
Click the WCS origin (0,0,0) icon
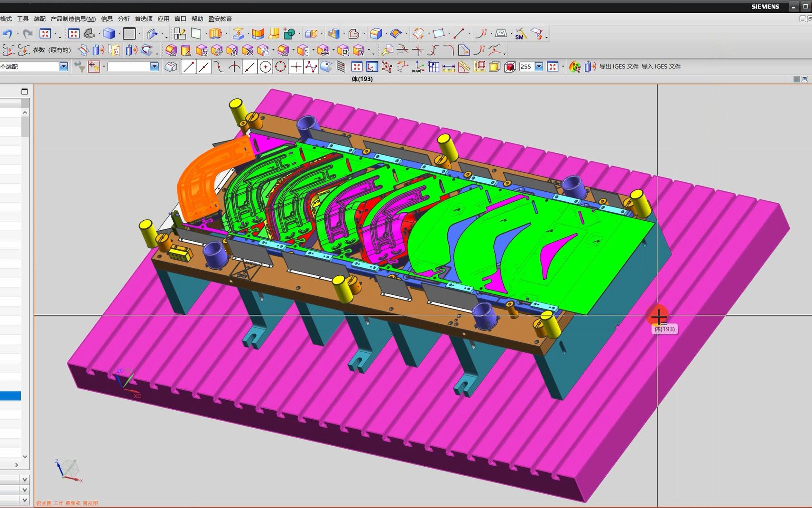point(418,67)
